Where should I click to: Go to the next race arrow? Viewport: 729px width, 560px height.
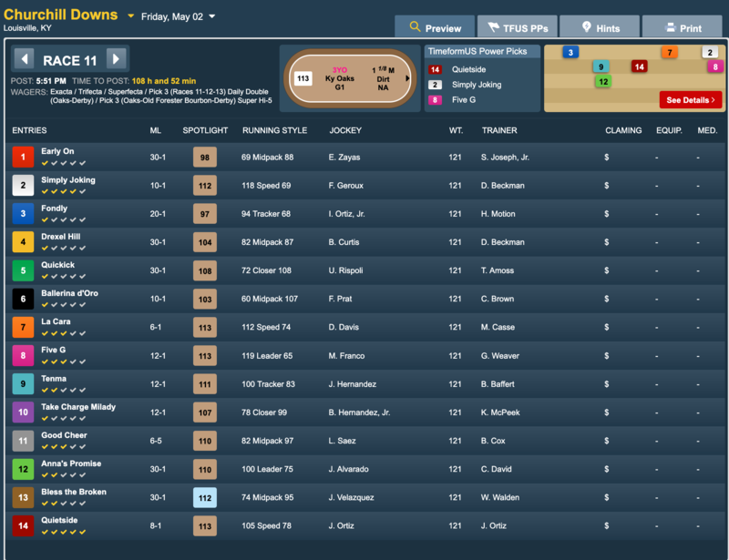pos(117,59)
